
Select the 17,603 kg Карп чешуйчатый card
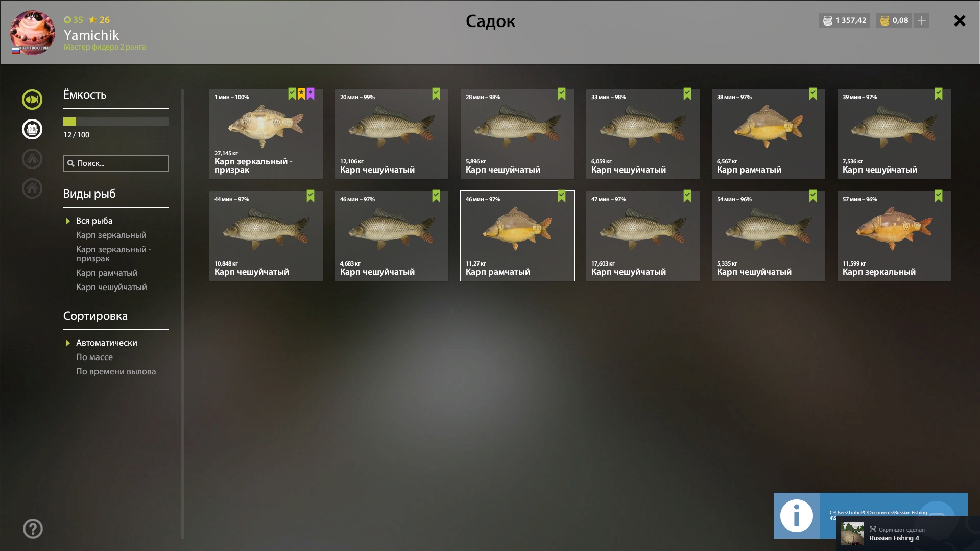coord(643,236)
